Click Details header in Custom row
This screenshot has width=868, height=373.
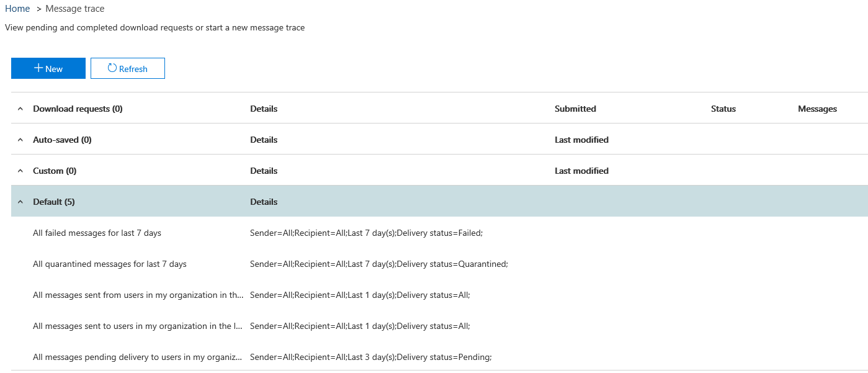(x=264, y=171)
